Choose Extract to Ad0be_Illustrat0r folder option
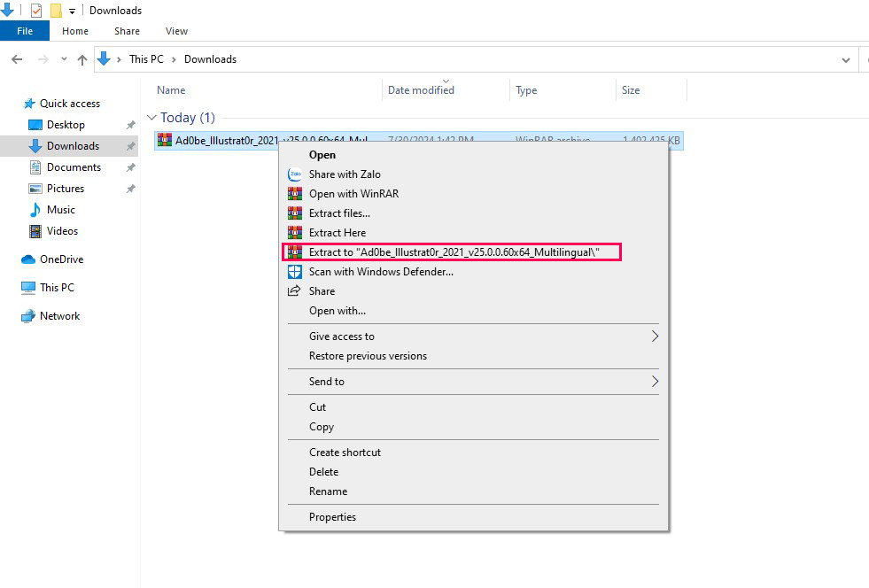This screenshot has width=869, height=588. 454,252
